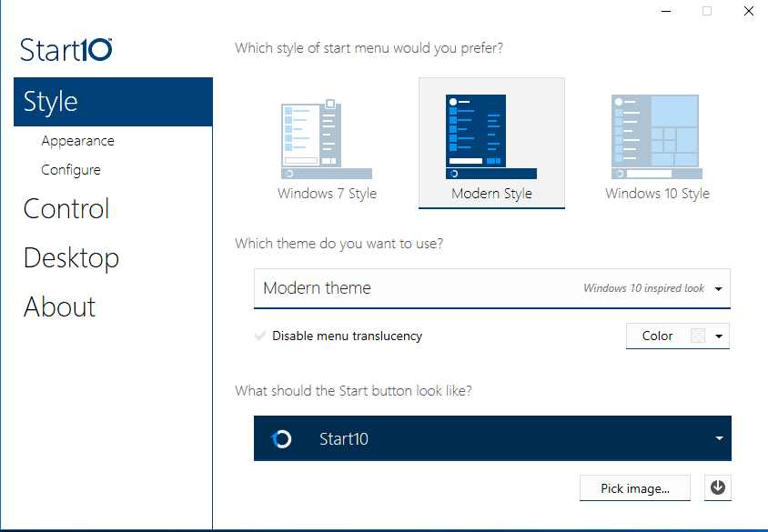Open the Appearance settings page
768x532 pixels.
tap(77, 140)
